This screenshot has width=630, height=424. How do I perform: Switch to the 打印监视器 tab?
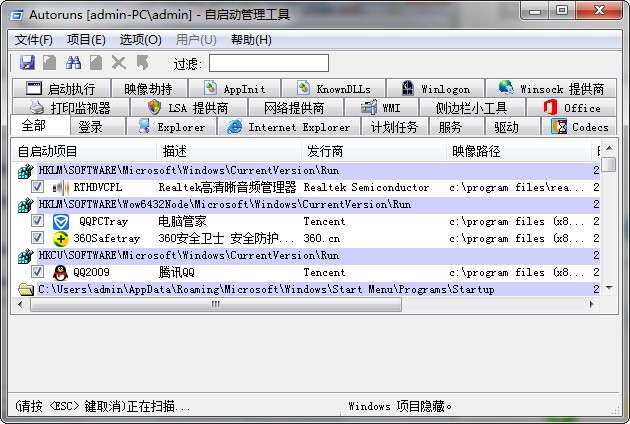click(x=71, y=108)
